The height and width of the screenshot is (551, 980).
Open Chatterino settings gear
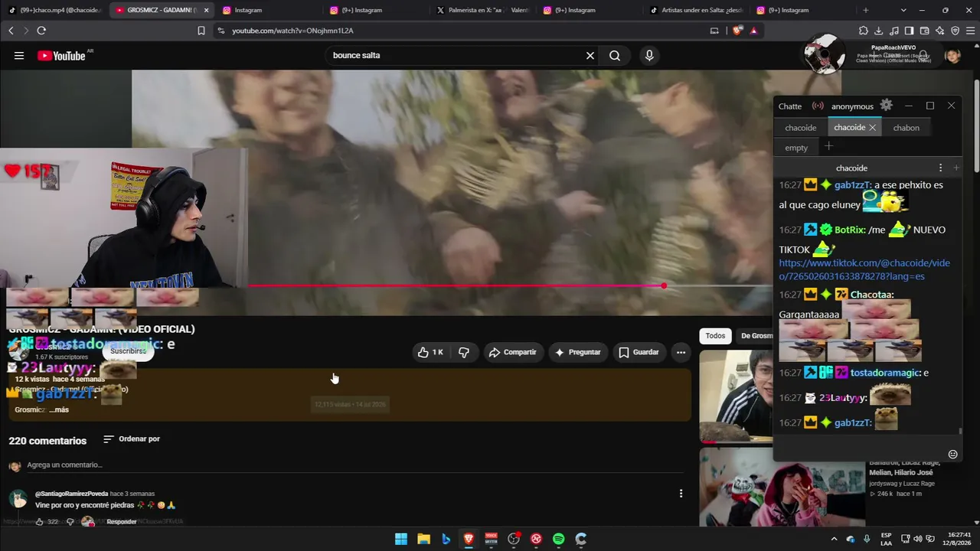coord(886,106)
